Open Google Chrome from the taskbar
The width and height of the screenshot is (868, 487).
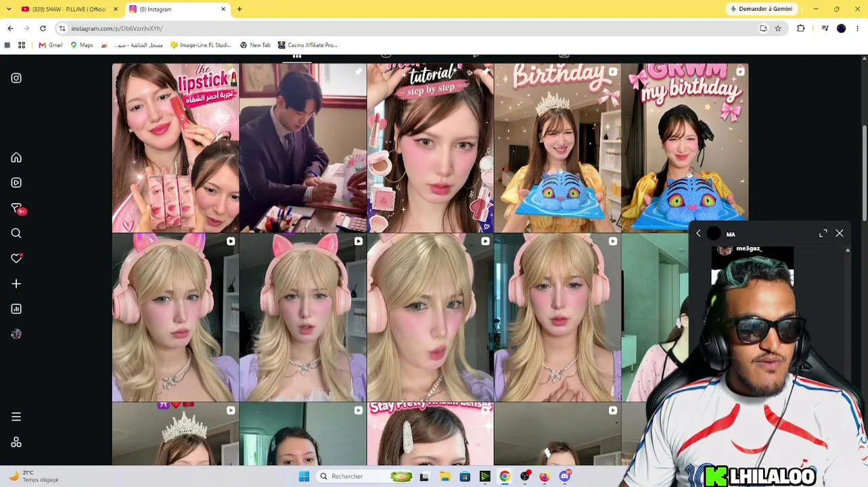(505, 476)
